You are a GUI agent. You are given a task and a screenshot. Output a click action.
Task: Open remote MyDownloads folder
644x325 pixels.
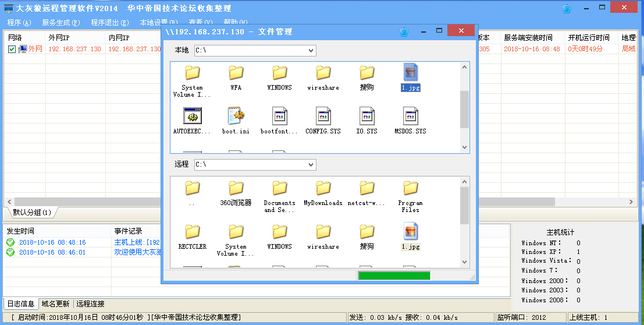pos(323,193)
